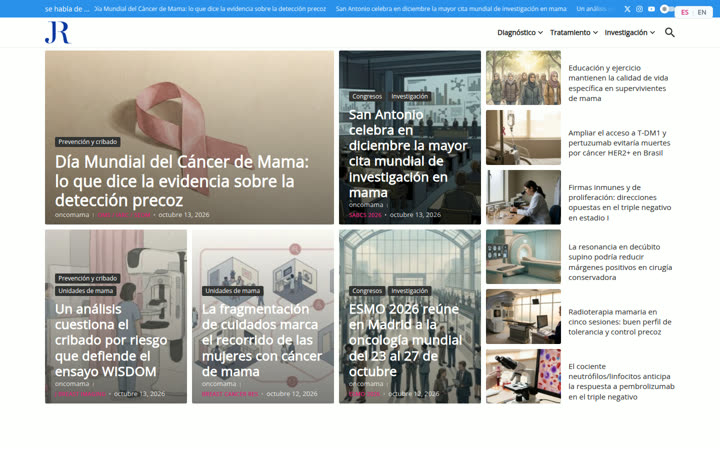Click 'Congresos' tag on San Antonio article
The height and width of the screenshot is (450, 720).
tap(367, 96)
